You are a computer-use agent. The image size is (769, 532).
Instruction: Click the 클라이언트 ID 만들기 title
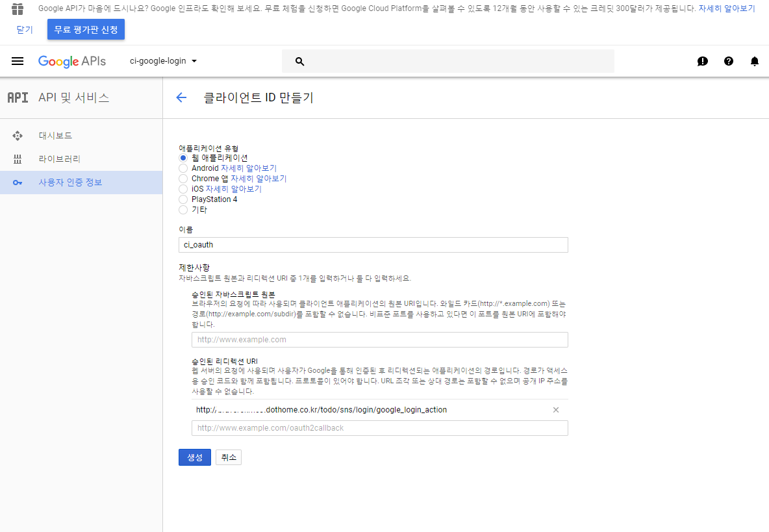[258, 97]
